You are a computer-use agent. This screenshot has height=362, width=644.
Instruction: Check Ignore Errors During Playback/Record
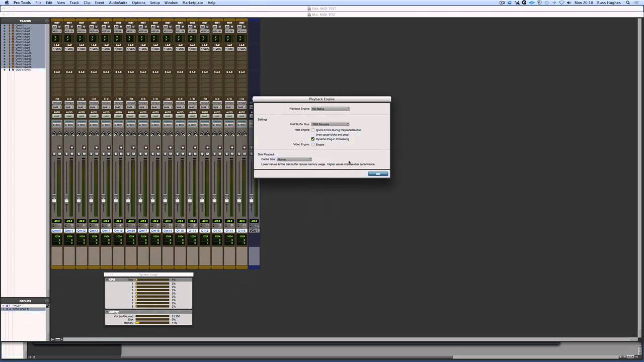click(x=313, y=130)
